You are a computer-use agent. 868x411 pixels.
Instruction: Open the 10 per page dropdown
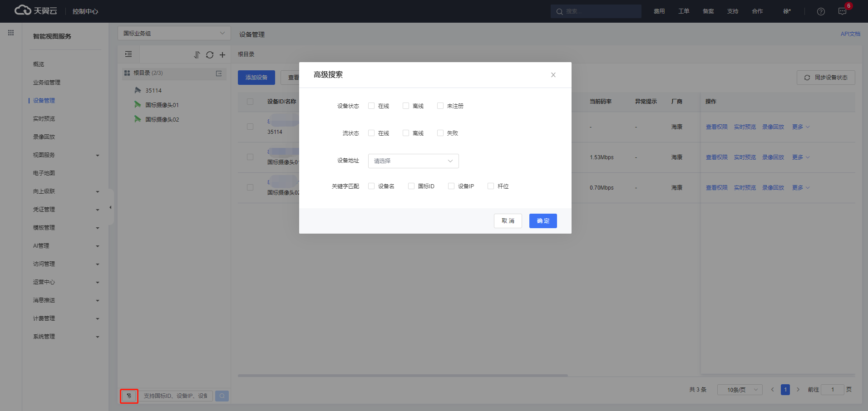click(x=740, y=390)
